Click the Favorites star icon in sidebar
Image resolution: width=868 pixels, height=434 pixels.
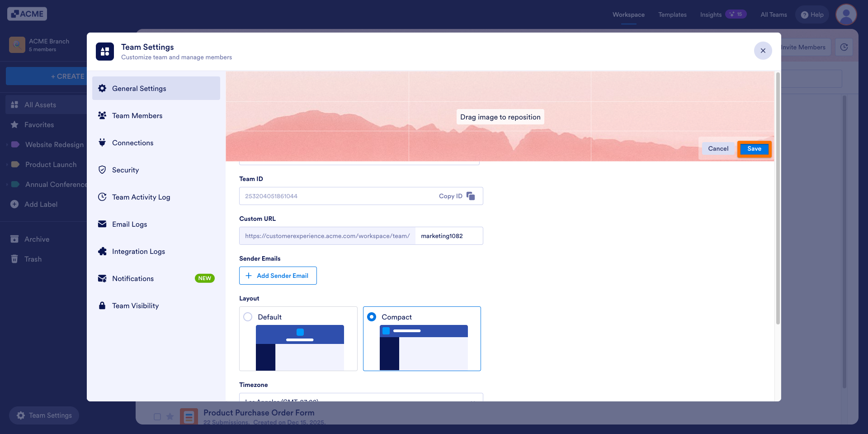(x=14, y=124)
